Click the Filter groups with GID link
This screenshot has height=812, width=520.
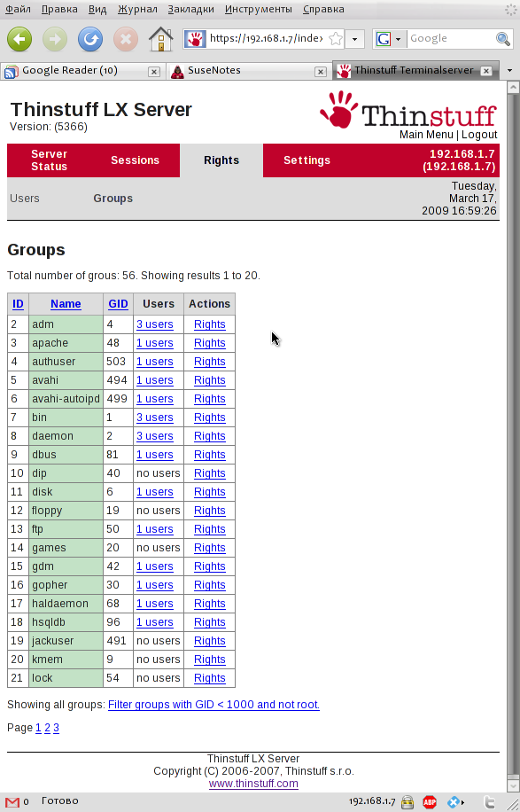213,705
